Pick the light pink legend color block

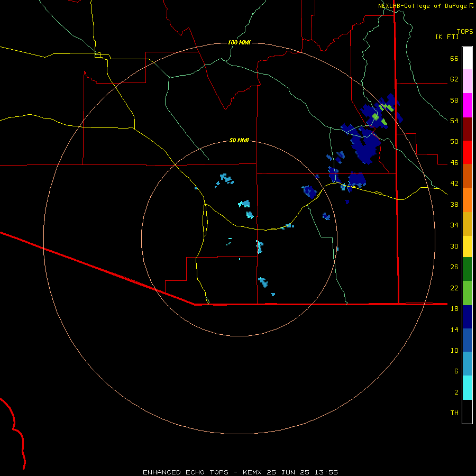pos(467,81)
